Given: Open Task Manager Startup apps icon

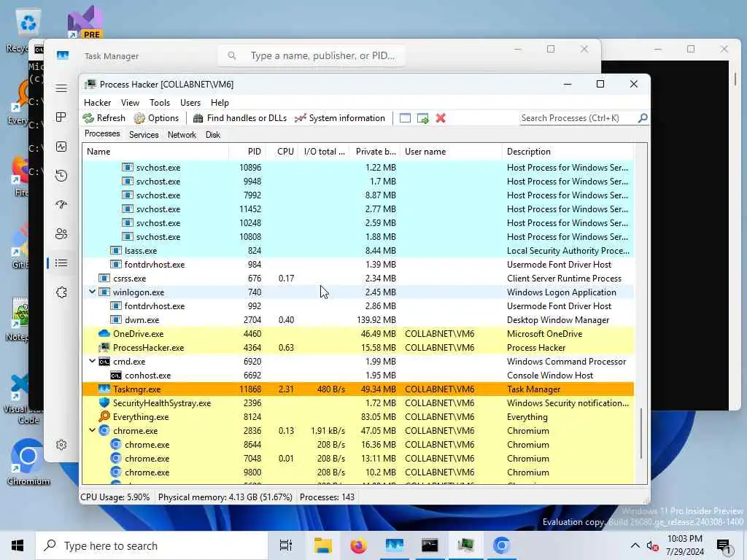Looking at the screenshot, I should point(61,205).
